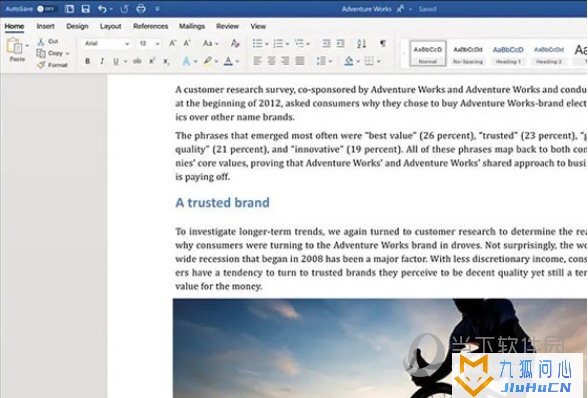
Task: Undo the last action
Action: tap(102, 9)
